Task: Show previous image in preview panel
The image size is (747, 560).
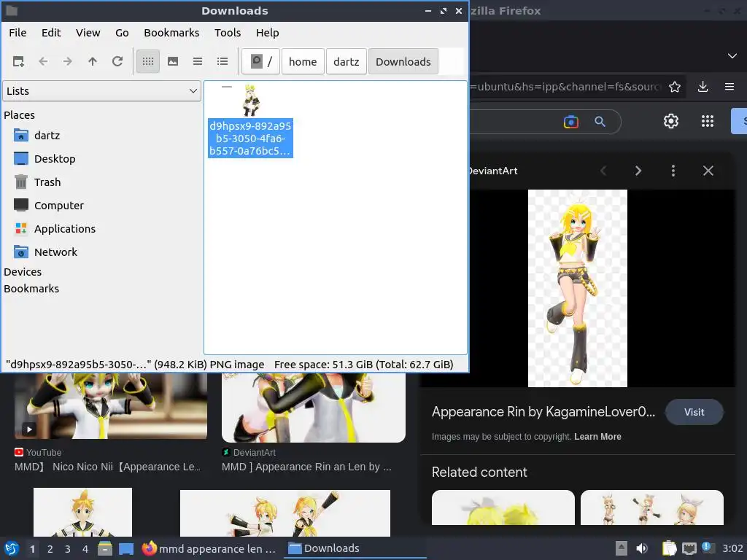Action: click(x=603, y=171)
